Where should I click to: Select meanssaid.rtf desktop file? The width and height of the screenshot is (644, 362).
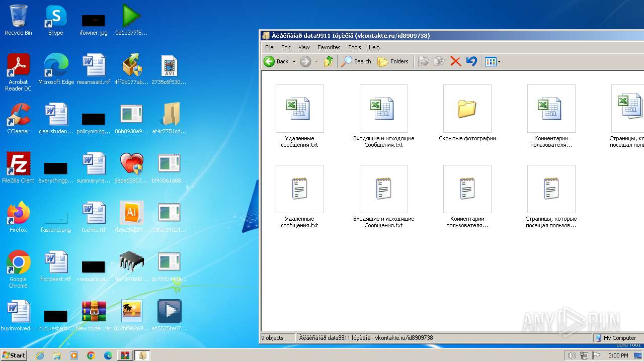(x=94, y=69)
